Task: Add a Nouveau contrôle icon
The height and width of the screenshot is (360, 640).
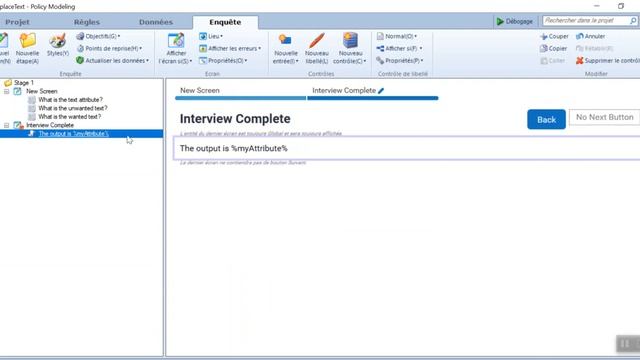Action: (350, 48)
